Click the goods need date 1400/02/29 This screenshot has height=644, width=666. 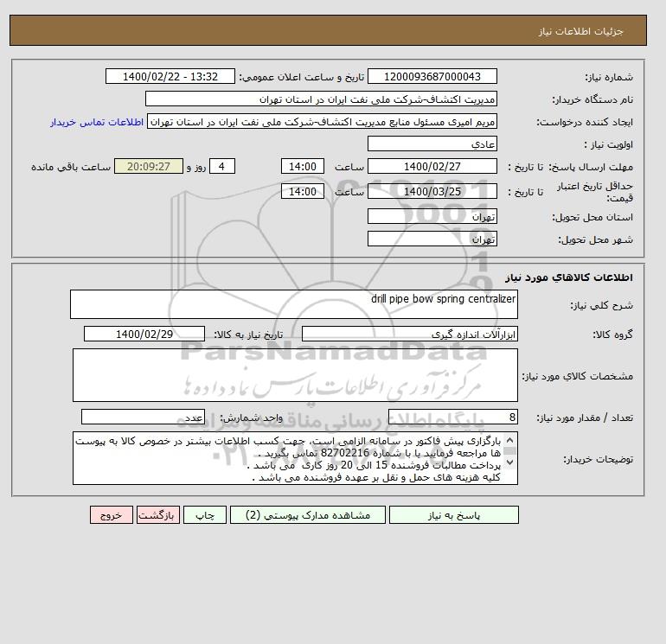(144, 334)
